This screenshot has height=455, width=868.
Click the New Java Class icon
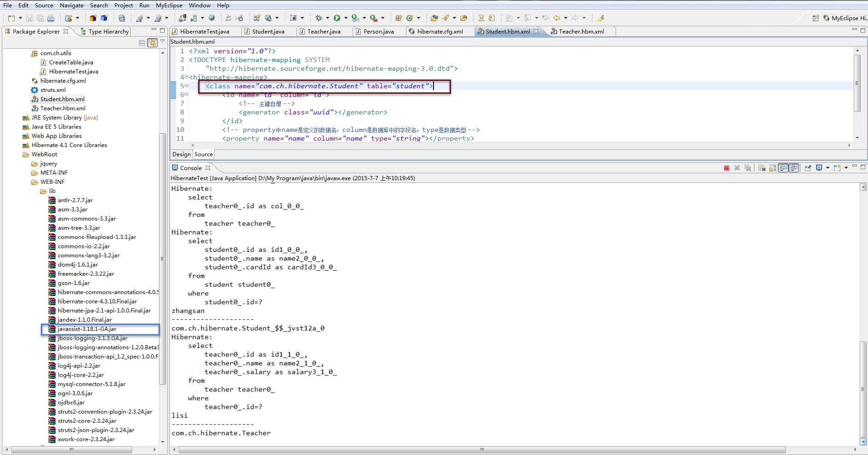(x=409, y=18)
